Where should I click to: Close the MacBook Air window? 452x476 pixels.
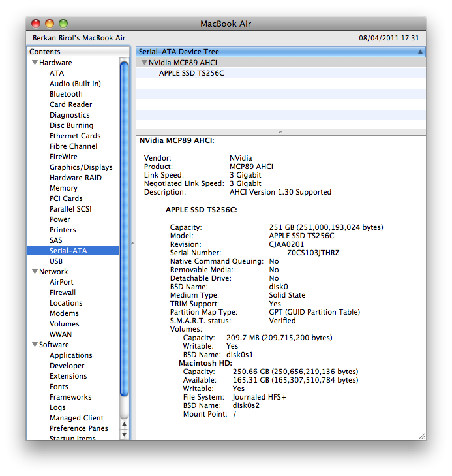(x=36, y=24)
